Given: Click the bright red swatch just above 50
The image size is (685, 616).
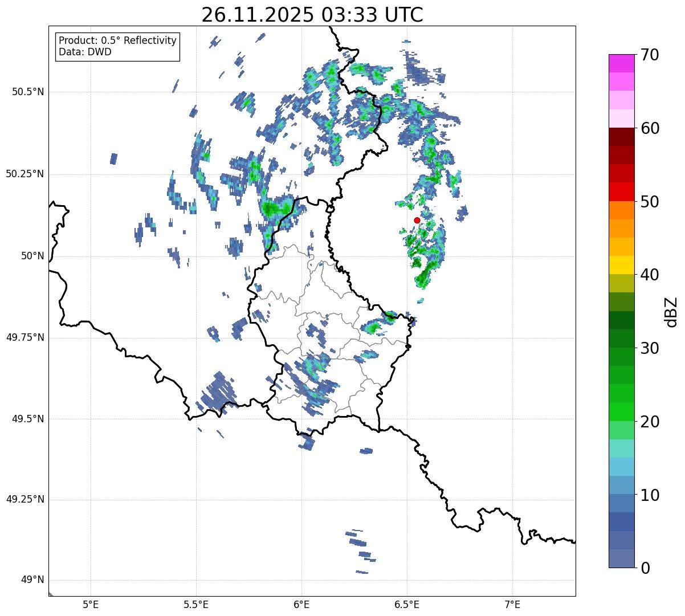Looking at the screenshot, I should pos(621,192).
